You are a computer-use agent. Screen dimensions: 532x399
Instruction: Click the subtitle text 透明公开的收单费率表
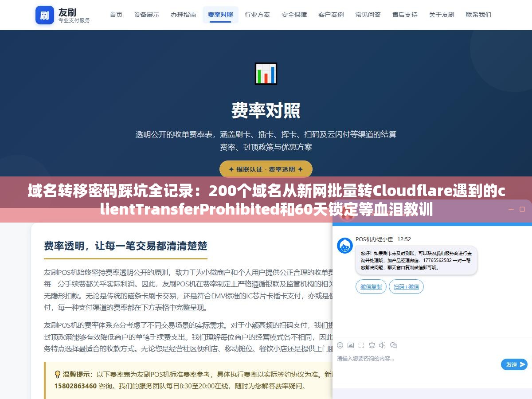click(266, 140)
